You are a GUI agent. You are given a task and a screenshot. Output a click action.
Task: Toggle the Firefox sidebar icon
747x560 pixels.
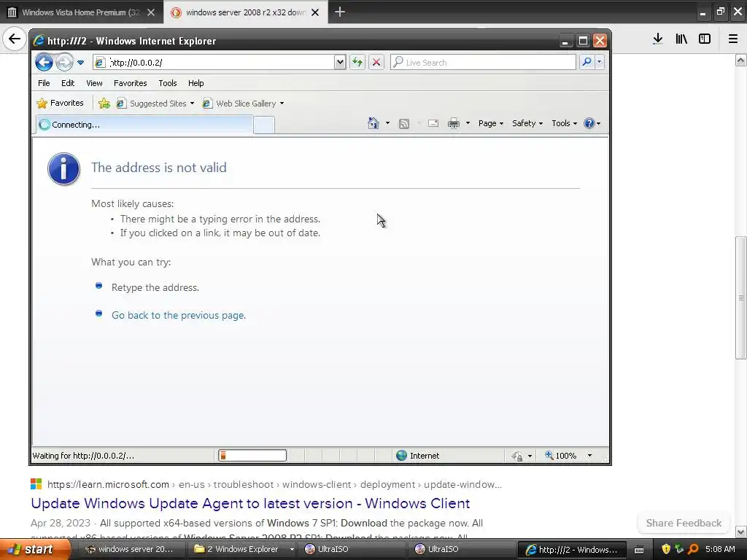(705, 39)
